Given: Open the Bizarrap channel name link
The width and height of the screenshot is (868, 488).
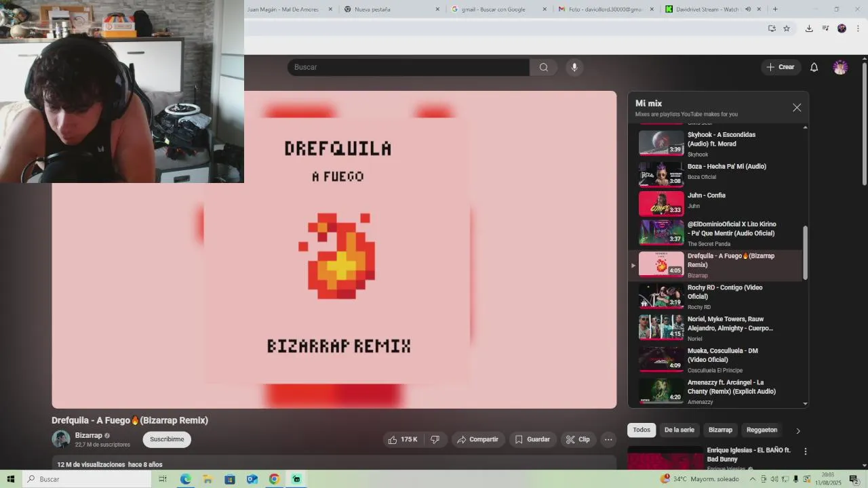Looking at the screenshot, I should tap(89, 435).
